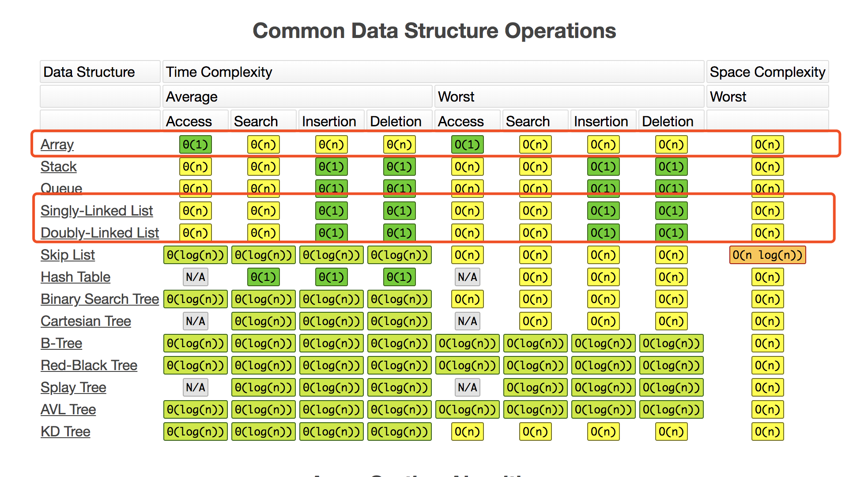
Task: Open the Doubly-Linked List link
Action: pos(100,233)
